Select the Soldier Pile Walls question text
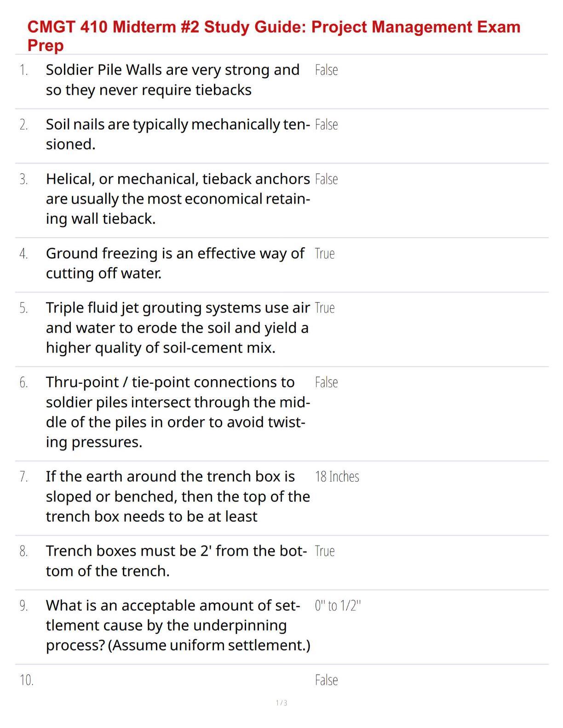The image size is (563, 728). coord(172,80)
